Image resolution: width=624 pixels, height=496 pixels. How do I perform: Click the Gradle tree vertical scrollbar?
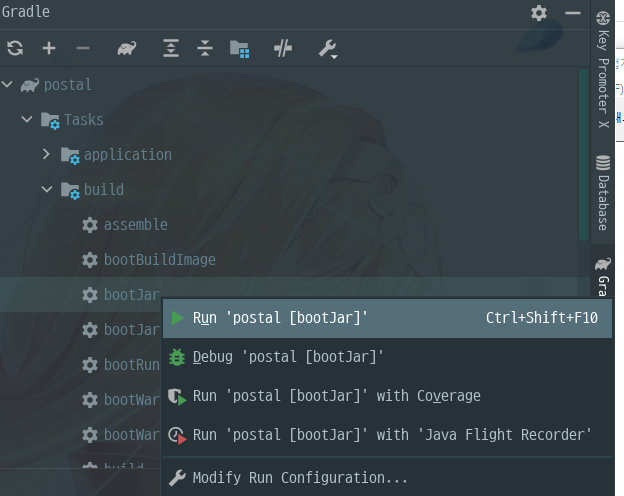tap(583, 155)
